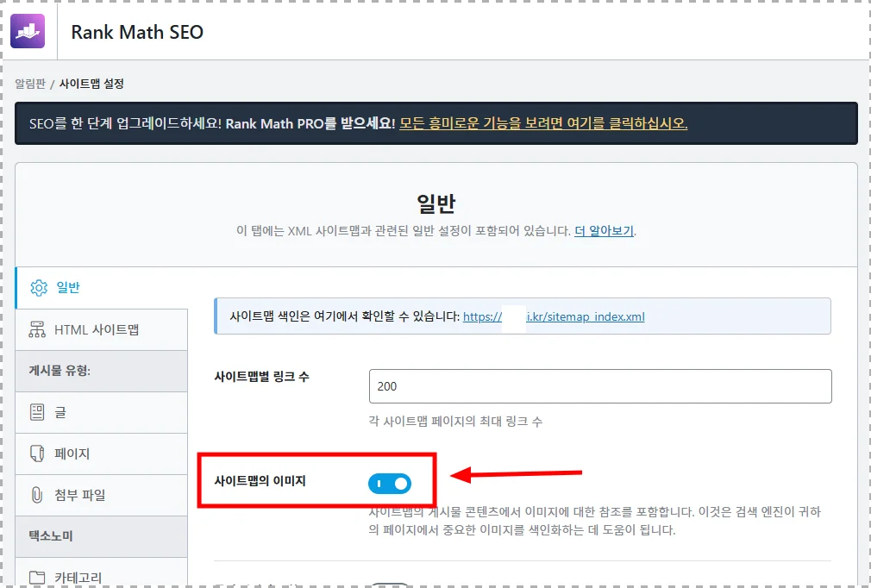871x588 pixels.
Task: Click the 각 사이트맵 페이지의 최대 링크 수 hint
Action: (455, 421)
